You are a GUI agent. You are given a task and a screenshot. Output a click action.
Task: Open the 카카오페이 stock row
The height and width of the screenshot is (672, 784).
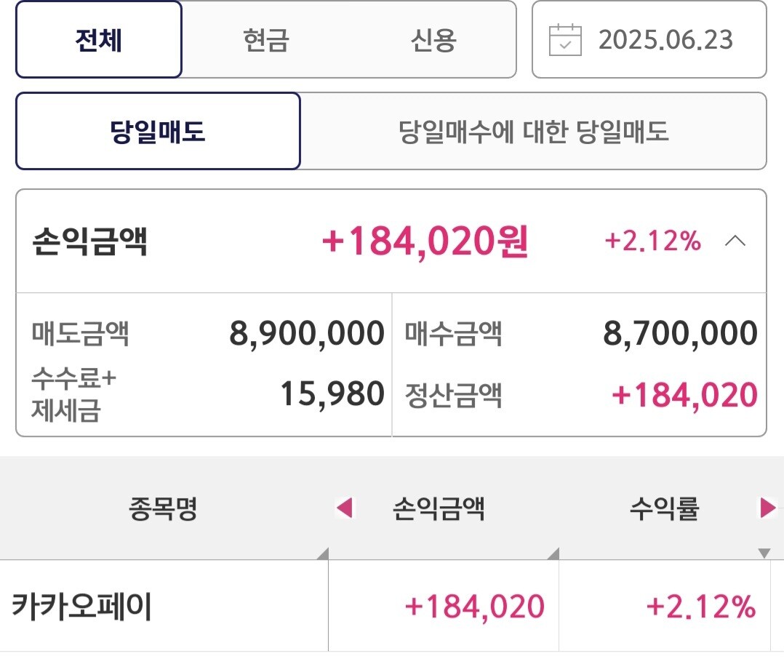click(x=82, y=607)
